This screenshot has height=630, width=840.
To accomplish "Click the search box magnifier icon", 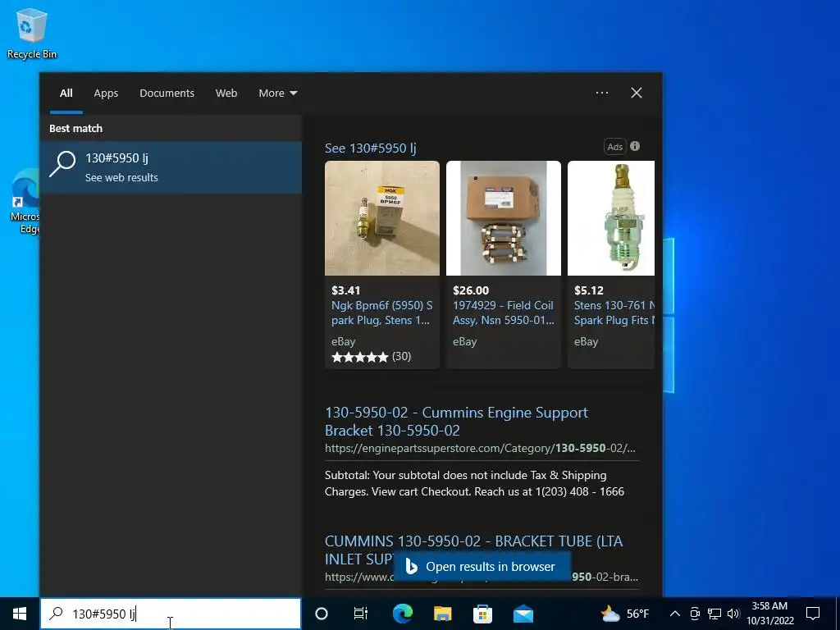I will (56, 614).
